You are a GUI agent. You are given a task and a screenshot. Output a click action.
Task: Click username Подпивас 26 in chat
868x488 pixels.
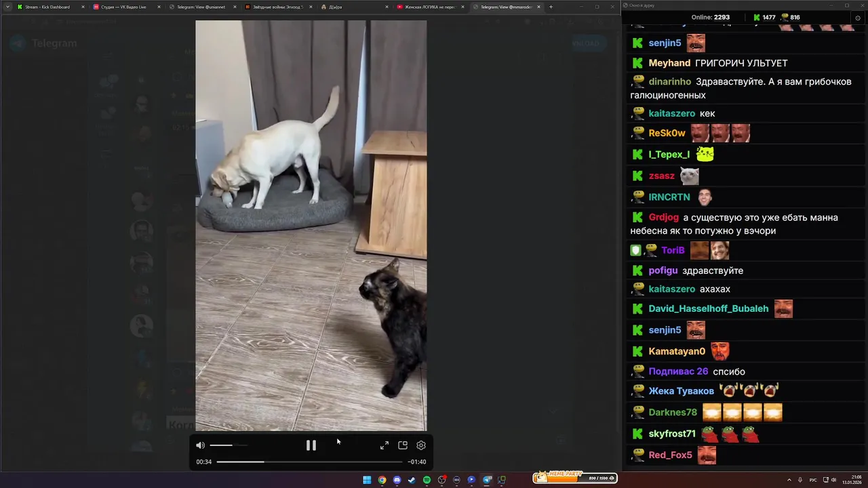tap(678, 371)
